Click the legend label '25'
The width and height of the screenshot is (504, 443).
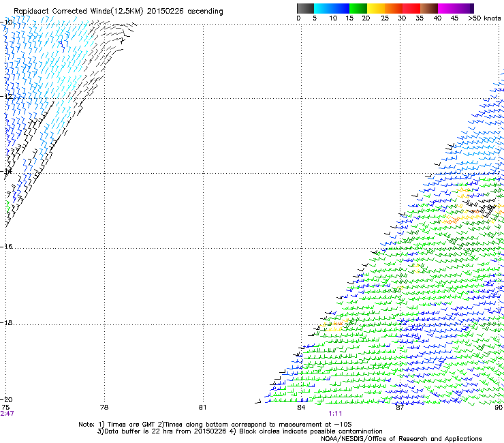pyautogui.click(x=385, y=18)
